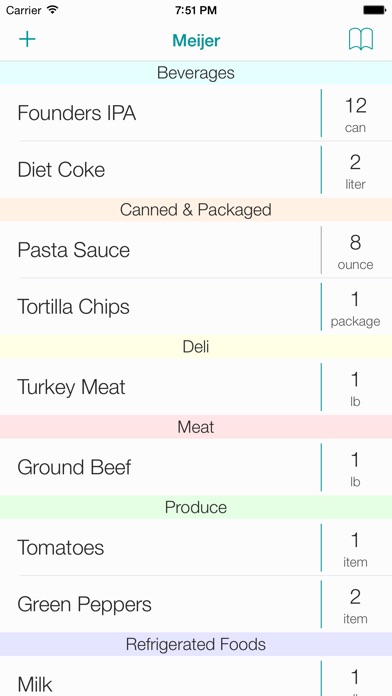Tap Green Peppers 2 item quantity

tap(355, 605)
